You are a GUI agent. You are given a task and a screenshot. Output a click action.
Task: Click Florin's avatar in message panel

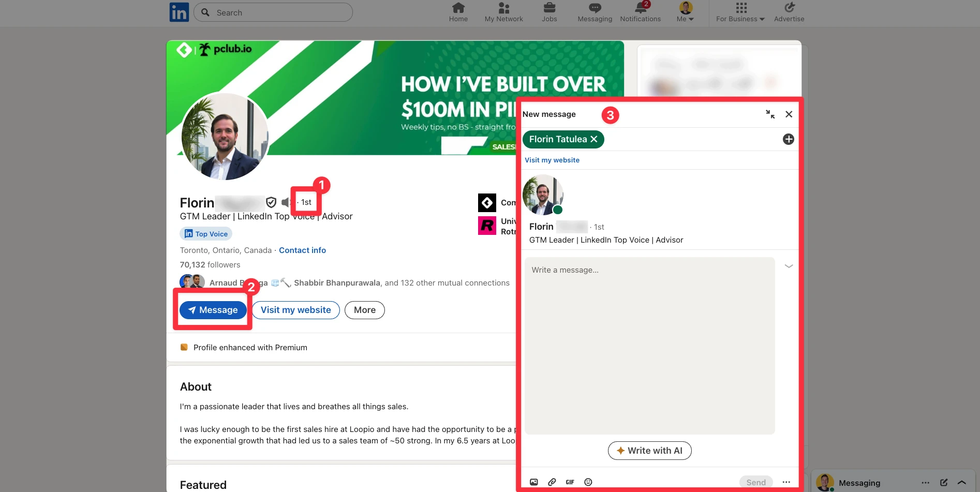pos(543,195)
